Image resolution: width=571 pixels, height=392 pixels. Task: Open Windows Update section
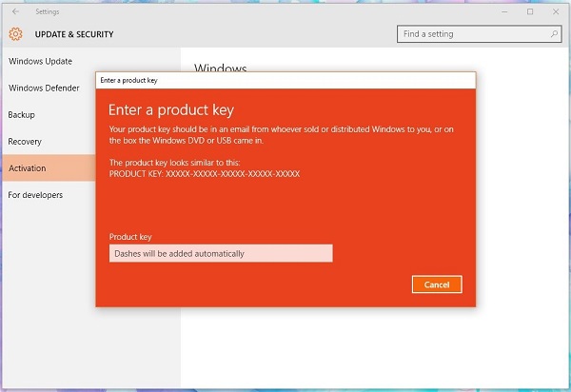40,61
